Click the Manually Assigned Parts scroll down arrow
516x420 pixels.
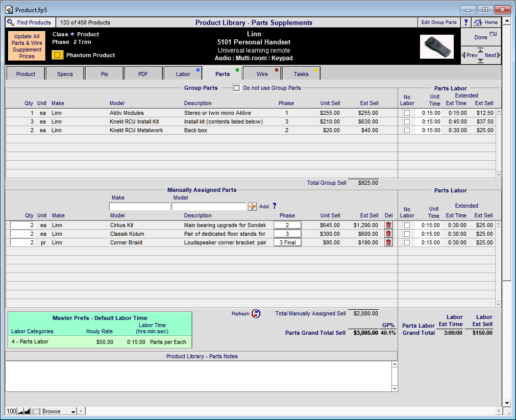click(x=498, y=305)
